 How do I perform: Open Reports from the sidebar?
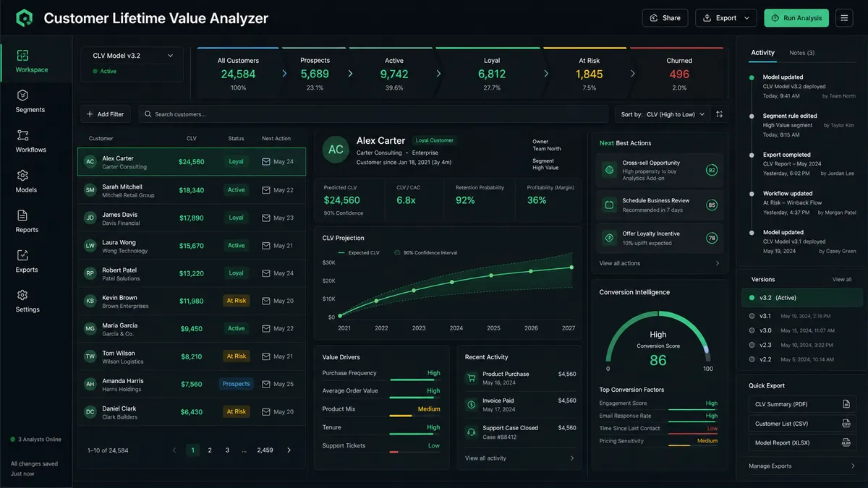27,221
